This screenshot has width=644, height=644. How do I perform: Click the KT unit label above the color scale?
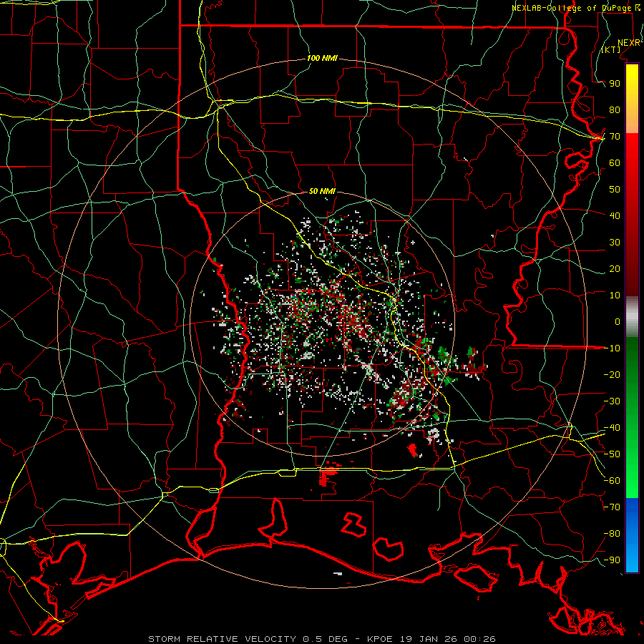click(611, 49)
